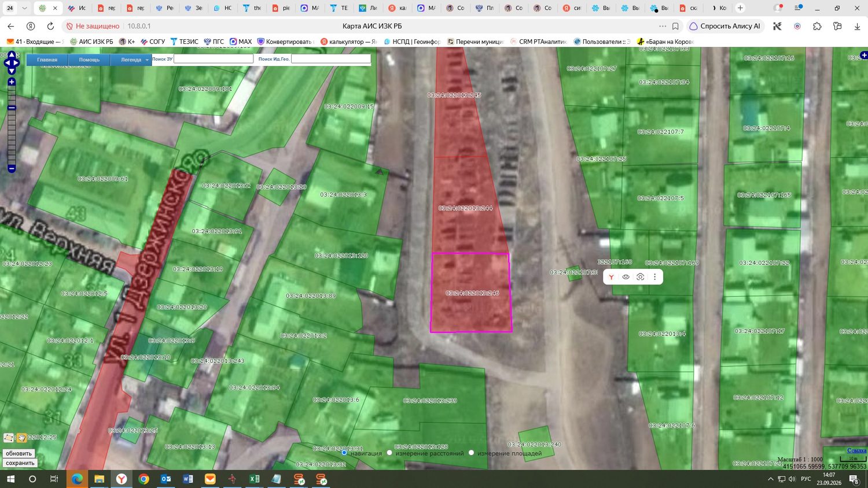This screenshot has width=868, height=488.
Task: Open the АИС ИЗК РБ bookmark
Action: click(91, 42)
